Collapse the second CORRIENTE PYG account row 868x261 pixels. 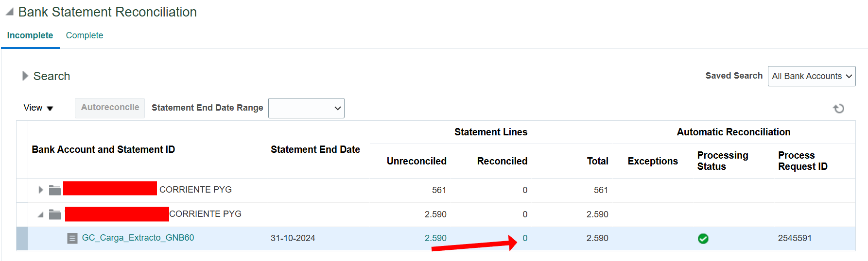tap(41, 214)
